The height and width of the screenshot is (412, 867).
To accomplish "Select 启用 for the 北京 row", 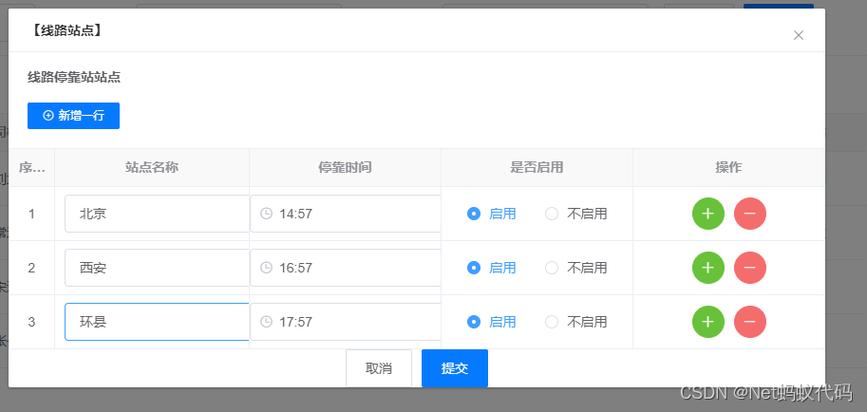I will click(x=491, y=213).
